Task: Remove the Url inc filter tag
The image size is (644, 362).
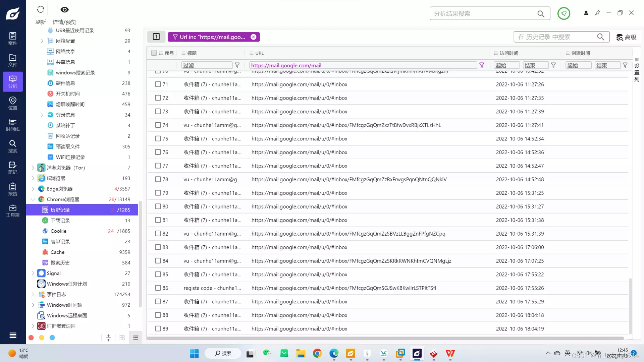Action: pyautogui.click(x=254, y=37)
